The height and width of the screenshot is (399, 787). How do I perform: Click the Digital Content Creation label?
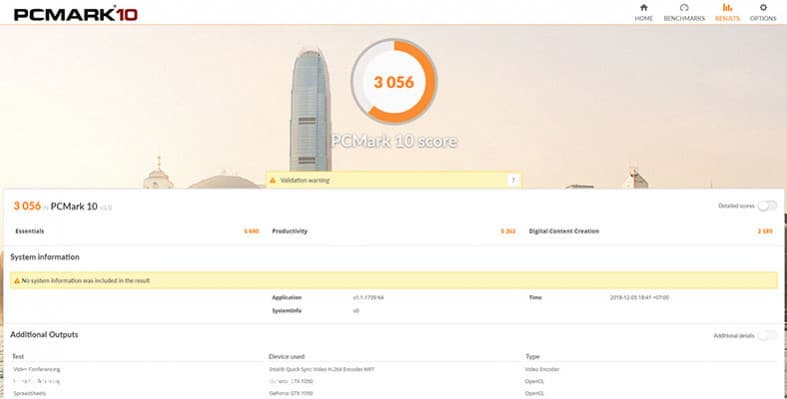564,231
